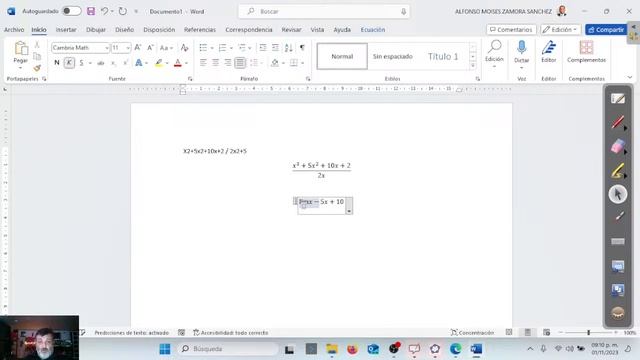
Task: Select the Sin espaciado style
Action: point(393,56)
